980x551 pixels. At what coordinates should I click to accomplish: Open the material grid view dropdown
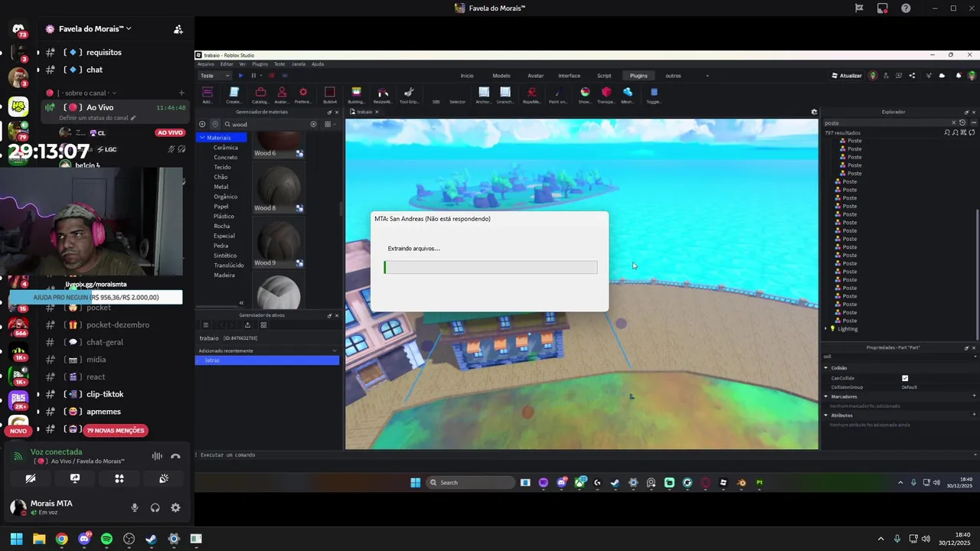tap(329, 124)
